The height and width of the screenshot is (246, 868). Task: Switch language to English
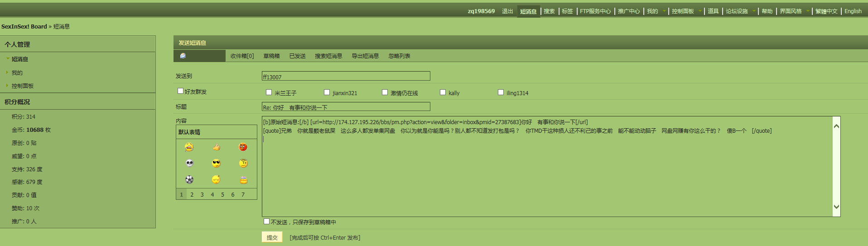pos(853,11)
